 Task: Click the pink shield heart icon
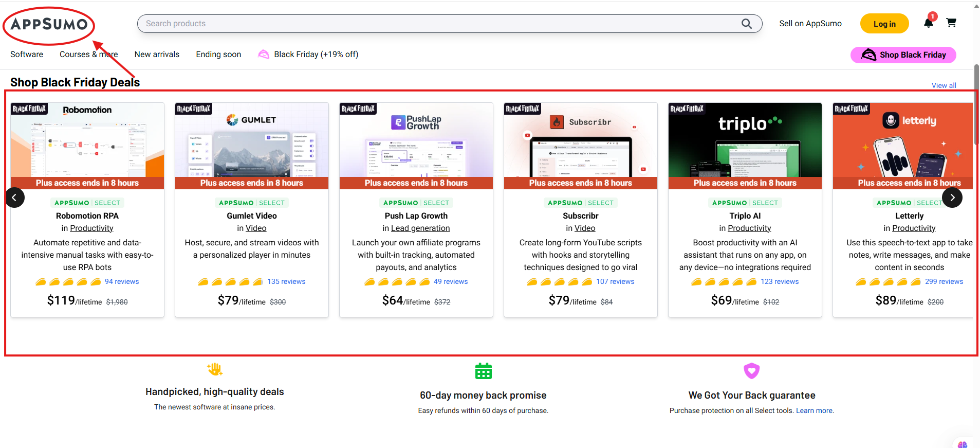click(x=751, y=370)
